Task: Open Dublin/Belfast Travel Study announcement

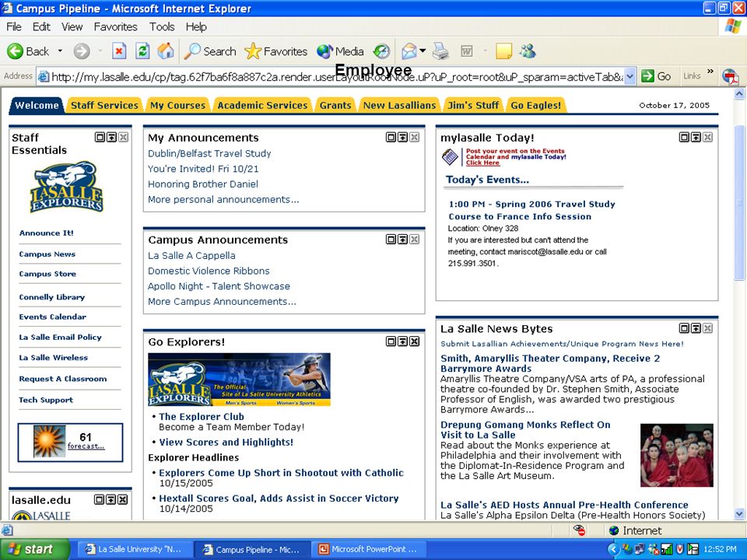Action: click(209, 153)
